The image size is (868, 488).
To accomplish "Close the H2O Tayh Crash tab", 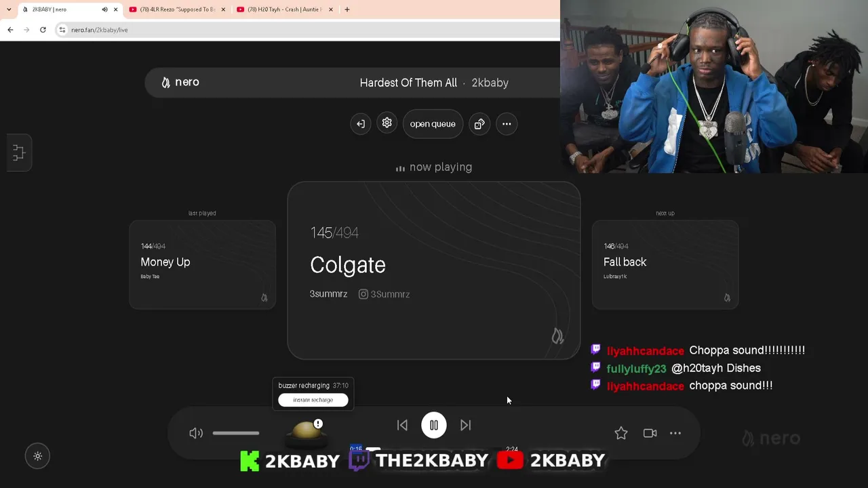I will (331, 9).
